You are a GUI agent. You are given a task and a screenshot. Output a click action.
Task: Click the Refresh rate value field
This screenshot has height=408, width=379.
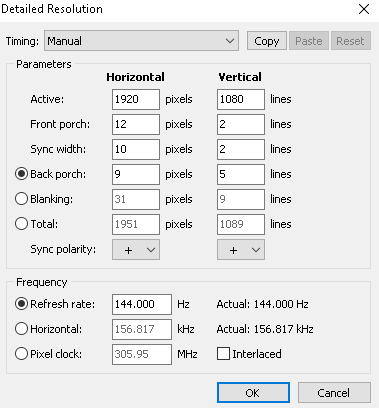click(142, 304)
